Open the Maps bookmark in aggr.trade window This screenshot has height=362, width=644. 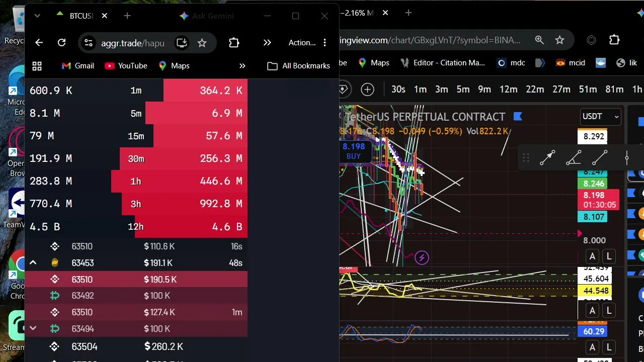[174, 66]
